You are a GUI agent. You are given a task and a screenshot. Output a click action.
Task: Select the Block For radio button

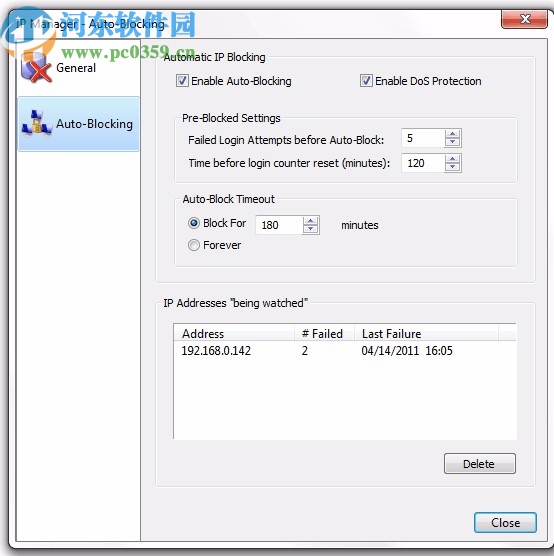[194, 223]
